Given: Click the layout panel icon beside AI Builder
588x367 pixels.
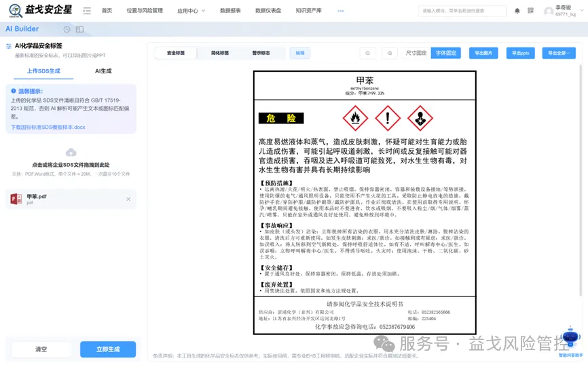Looking at the screenshot, I should tap(79, 29).
